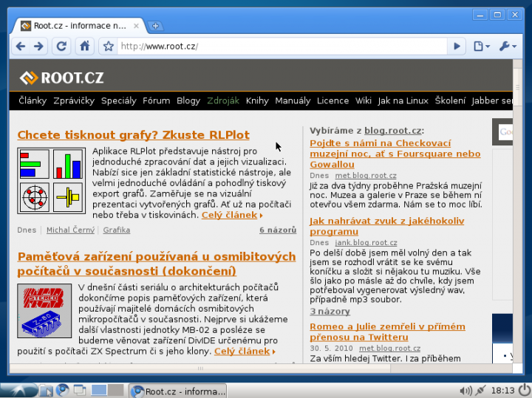The image size is (532, 398).
Task: Open the Blogy section
Action: [x=188, y=100]
